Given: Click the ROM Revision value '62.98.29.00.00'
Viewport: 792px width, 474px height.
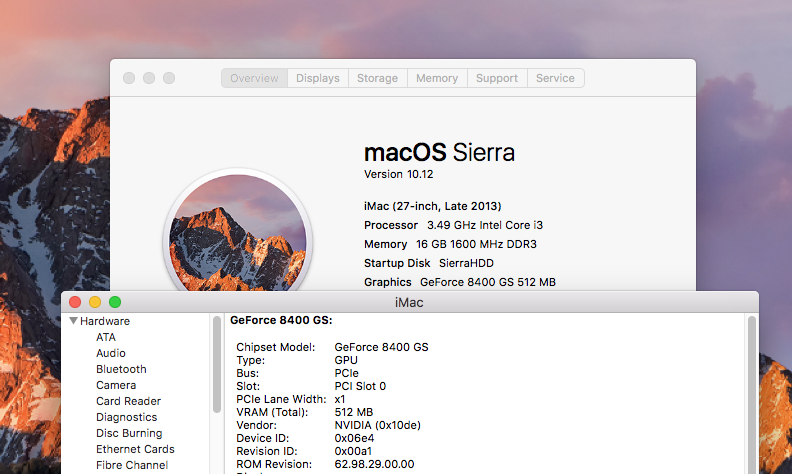Looking at the screenshot, I should [x=374, y=464].
